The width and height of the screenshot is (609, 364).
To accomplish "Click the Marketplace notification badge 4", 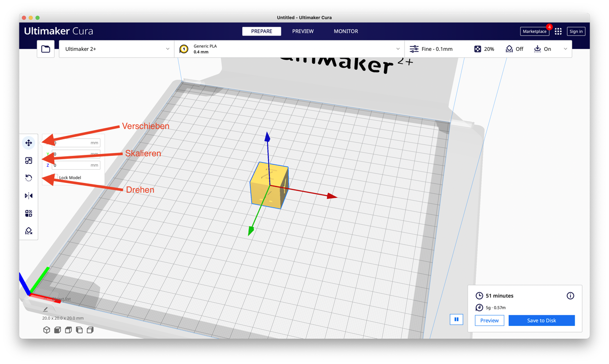I will tap(549, 27).
